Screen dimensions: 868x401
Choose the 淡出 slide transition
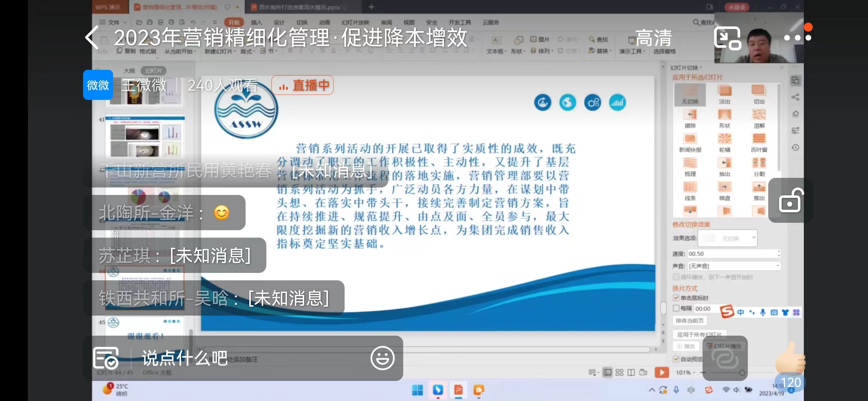pos(724,94)
